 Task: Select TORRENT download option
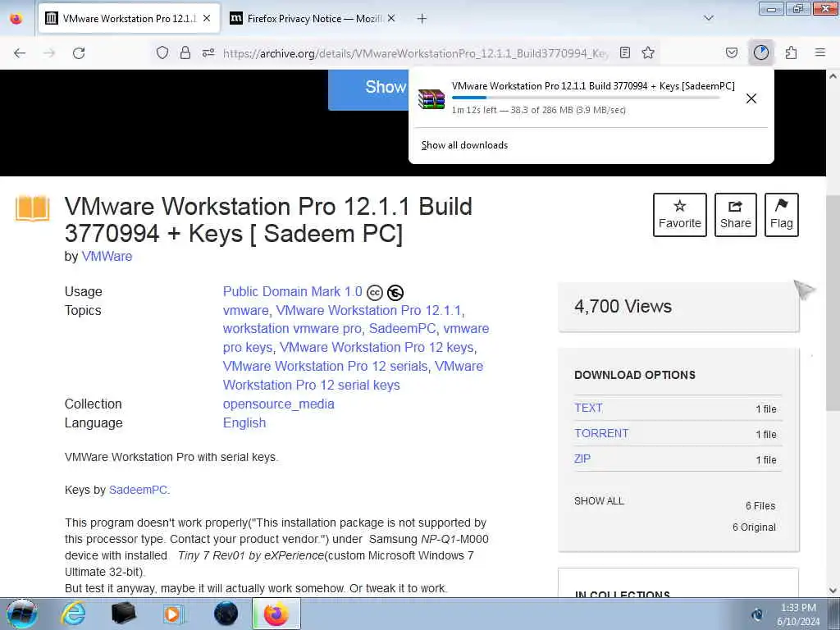click(x=601, y=433)
